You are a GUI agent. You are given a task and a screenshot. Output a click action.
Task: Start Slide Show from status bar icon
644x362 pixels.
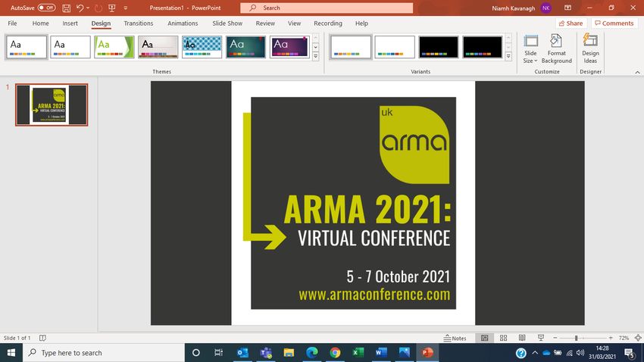(541, 338)
